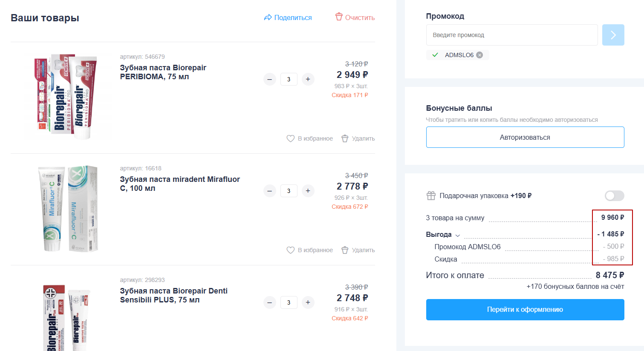Click Удалить text for Mirafluor C
644x351 pixels.
pyautogui.click(x=363, y=250)
